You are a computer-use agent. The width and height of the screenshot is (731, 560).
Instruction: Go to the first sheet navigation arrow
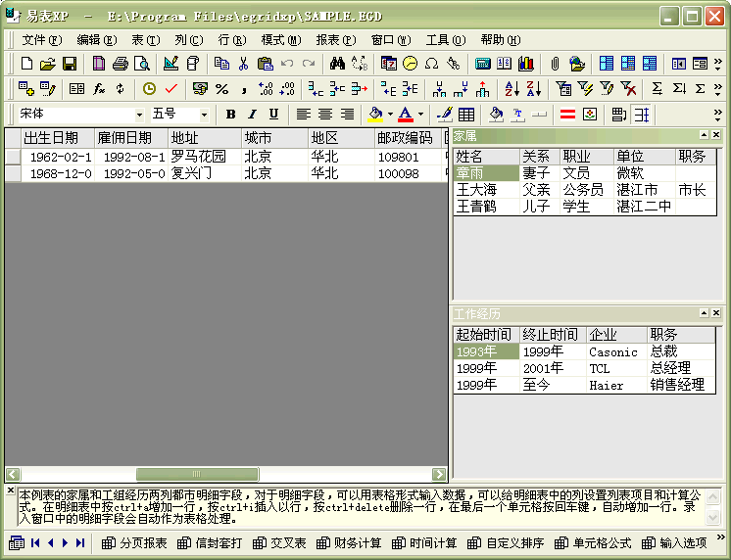click(35, 542)
